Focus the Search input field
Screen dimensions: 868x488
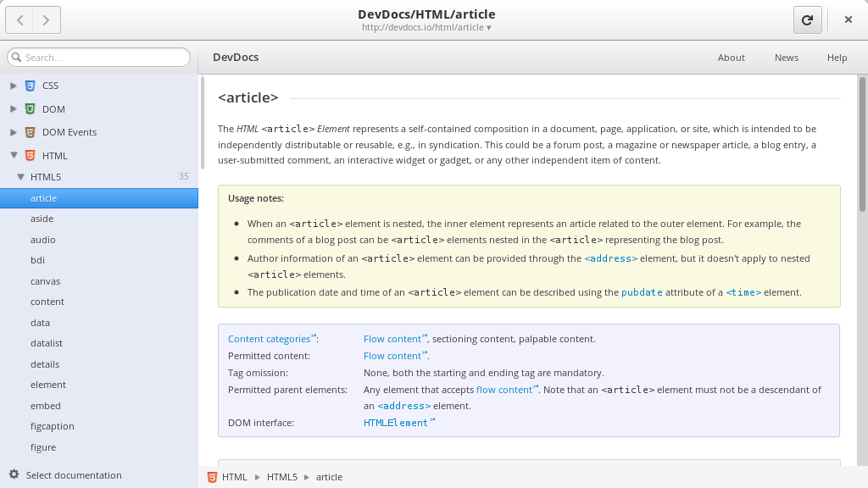pyautogui.click(x=98, y=58)
